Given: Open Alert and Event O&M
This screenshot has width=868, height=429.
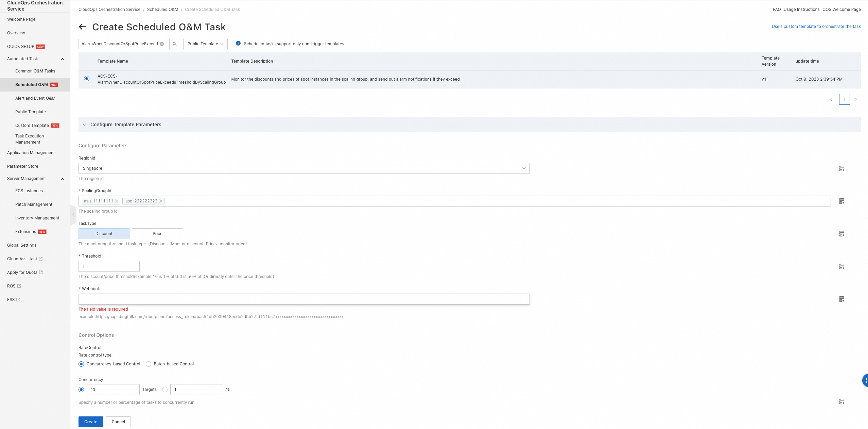Looking at the screenshot, I should pyautogui.click(x=35, y=98).
